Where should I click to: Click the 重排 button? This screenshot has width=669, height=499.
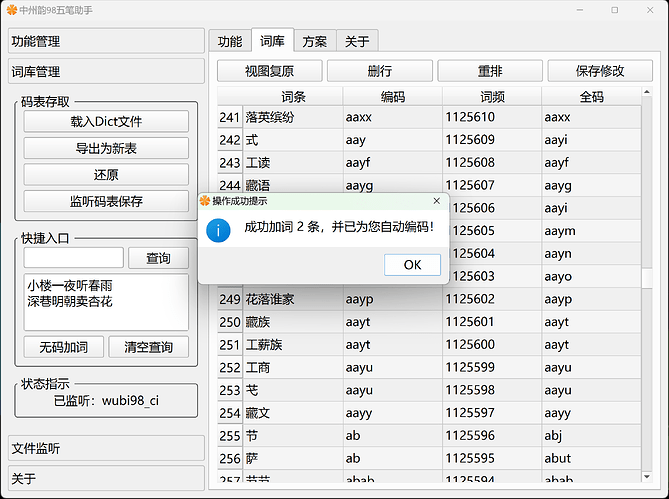pyautogui.click(x=489, y=71)
